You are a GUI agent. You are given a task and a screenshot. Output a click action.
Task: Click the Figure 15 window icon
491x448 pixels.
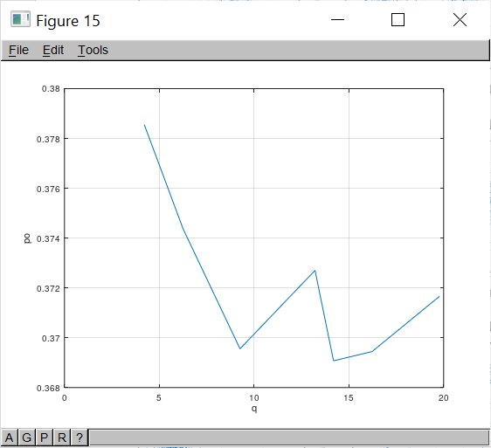click(x=20, y=19)
